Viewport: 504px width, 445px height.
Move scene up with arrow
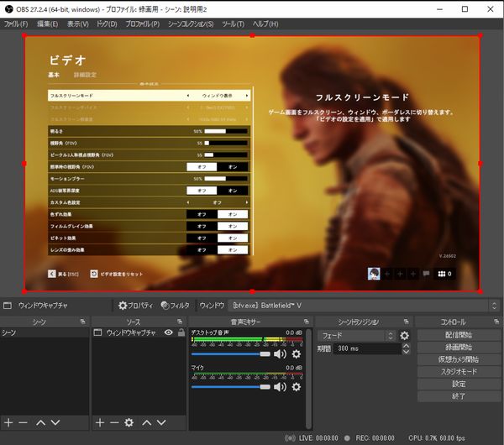coord(41,423)
